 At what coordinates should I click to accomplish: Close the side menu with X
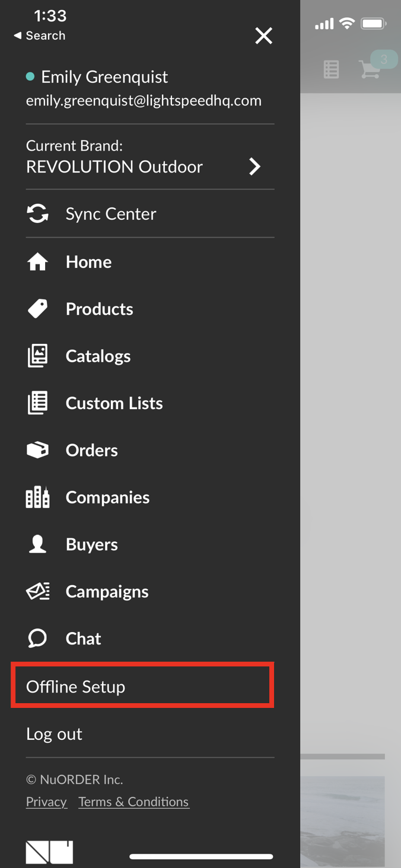pos(264,36)
